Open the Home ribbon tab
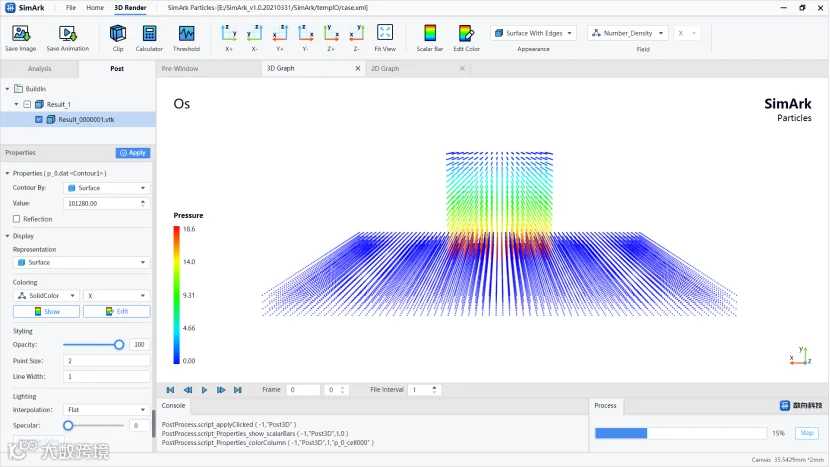The width and height of the screenshot is (830, 467). 95,7
